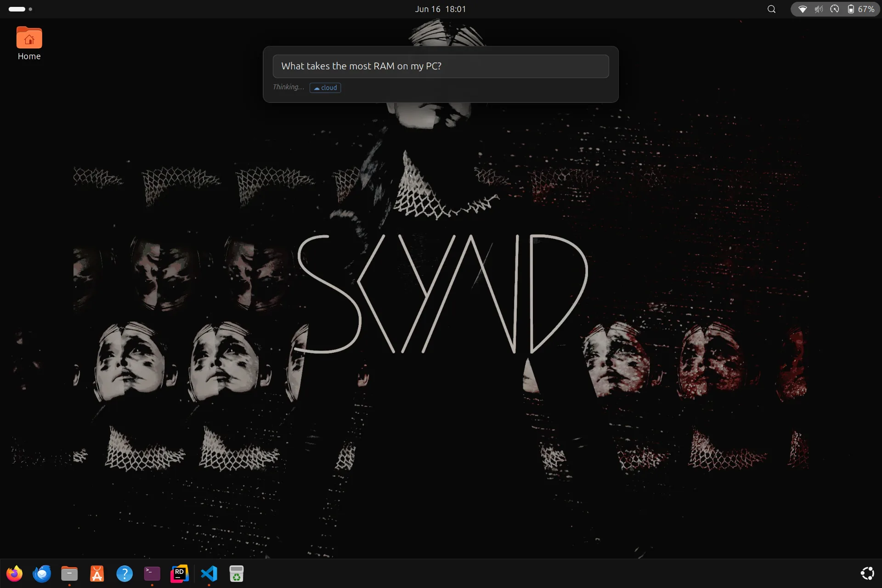Switch to the Terminal dock icon
This screenshot has height=588, width=882.
[x=152, y=574]
